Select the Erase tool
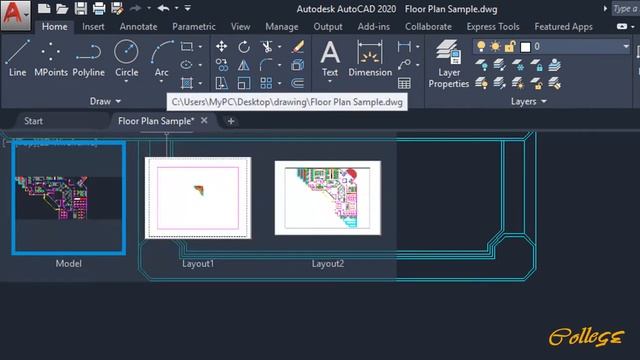 (x=298, y=47)
